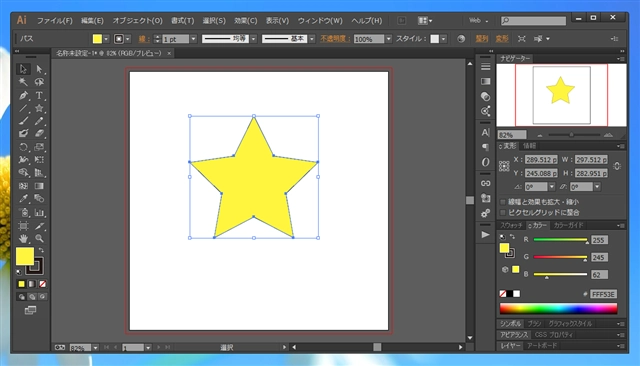Select the Scale tool
Viewport: 640px width, 366px height.
tap(39, 147)
